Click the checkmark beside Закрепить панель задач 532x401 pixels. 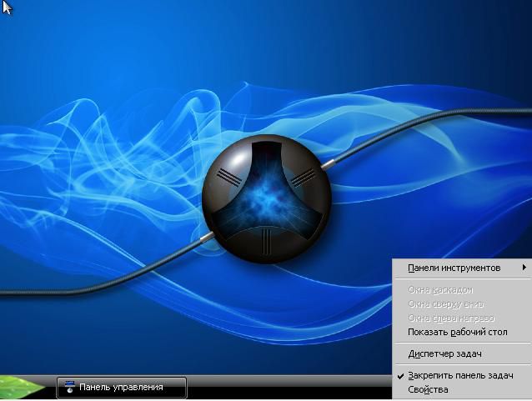click(399, 376)
